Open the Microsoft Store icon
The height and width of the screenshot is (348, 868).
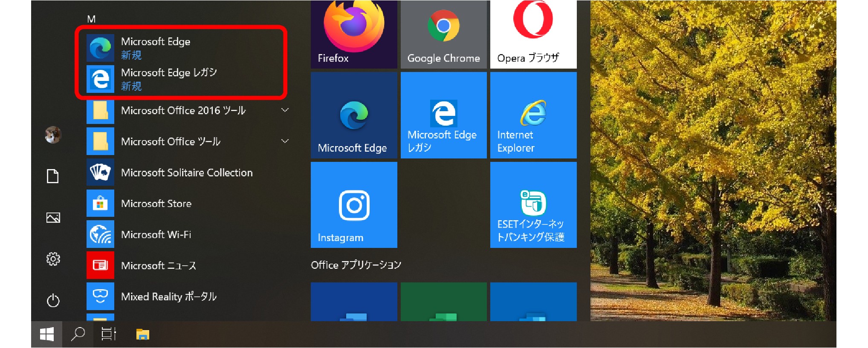(100, 203)
